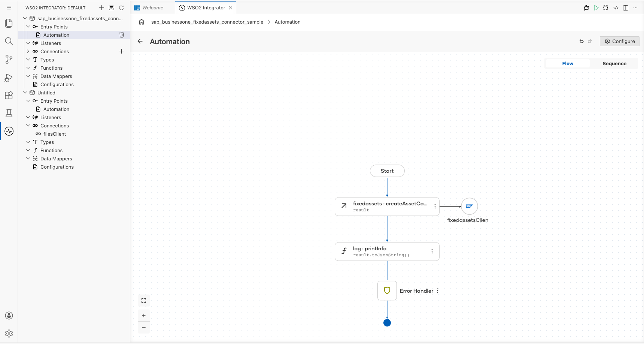Open Configurations under the Untitled project

[57, 167]
